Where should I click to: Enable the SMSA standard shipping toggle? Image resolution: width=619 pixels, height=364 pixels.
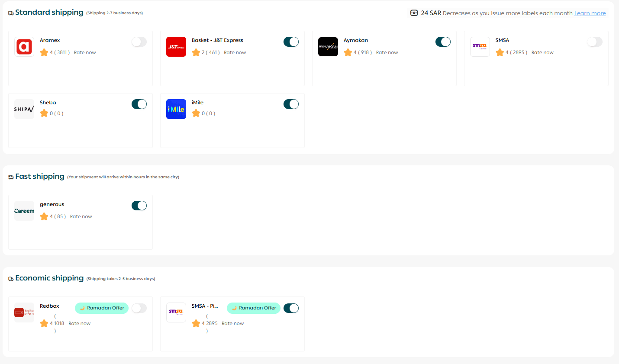595,42
